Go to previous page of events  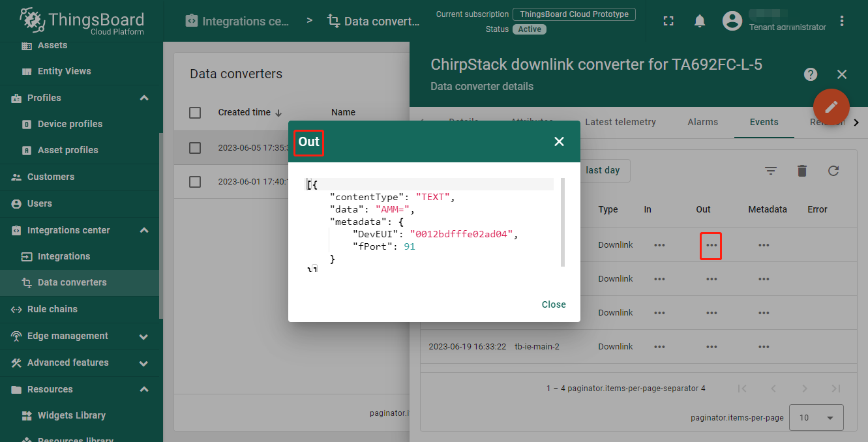773,389
